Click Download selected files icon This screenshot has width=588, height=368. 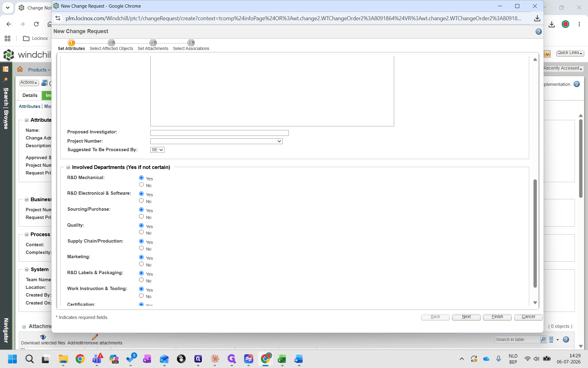[x=43, y=337]
